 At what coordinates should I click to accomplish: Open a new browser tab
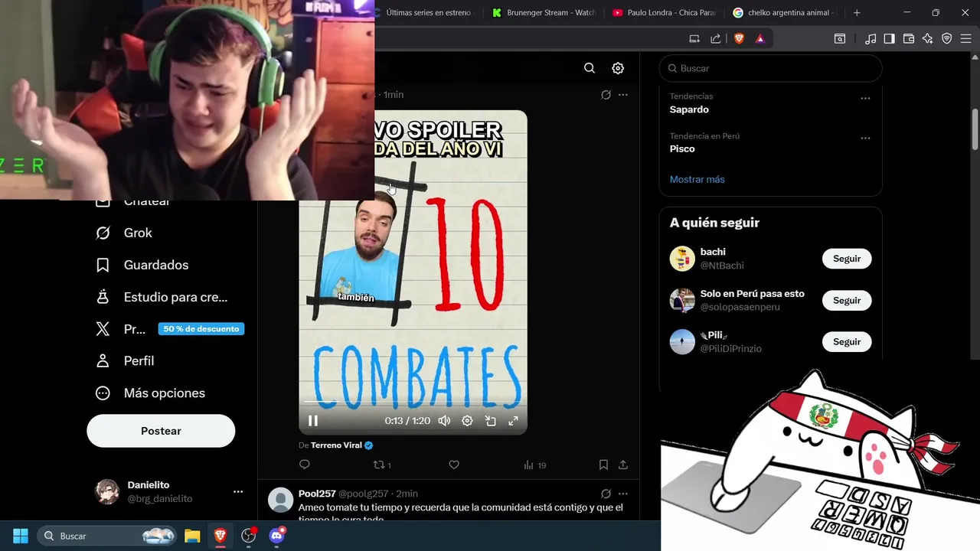(857, 12)
